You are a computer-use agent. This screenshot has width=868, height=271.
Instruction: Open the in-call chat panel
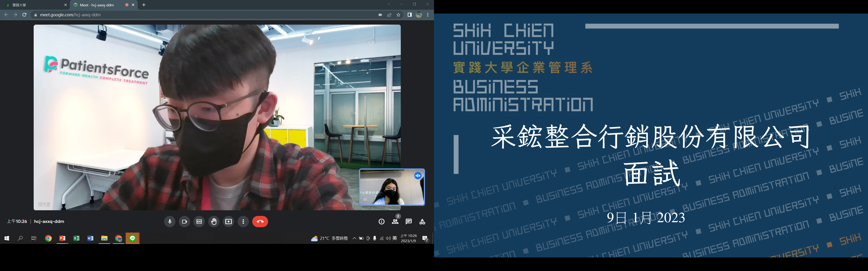point(409,222)
